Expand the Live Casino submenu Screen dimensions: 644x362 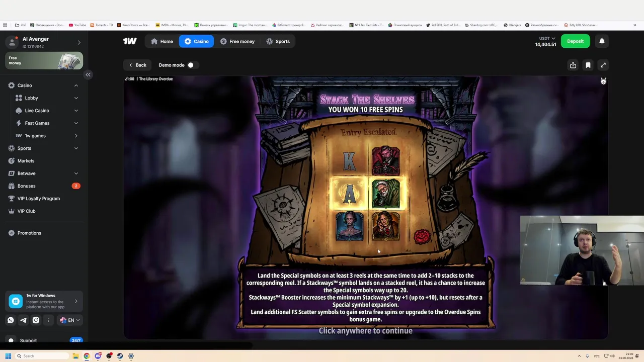(76, 111)
